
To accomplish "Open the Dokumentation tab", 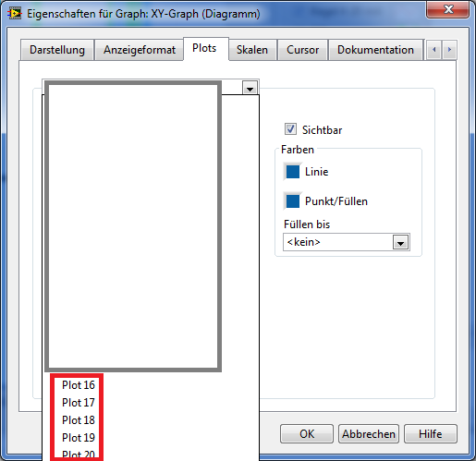I will tap(375, 50).
